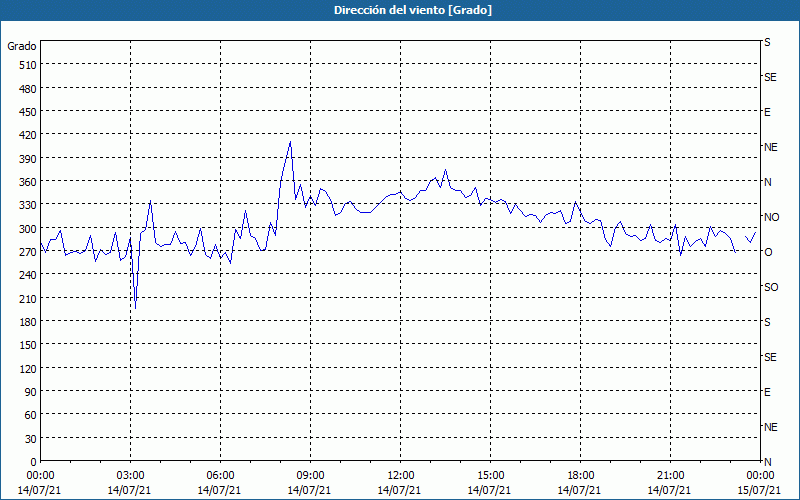This screenshot has width=800, height=500.
Task: Select the "NE" compass label aligned with 390
Action: [x=771, y=147]
